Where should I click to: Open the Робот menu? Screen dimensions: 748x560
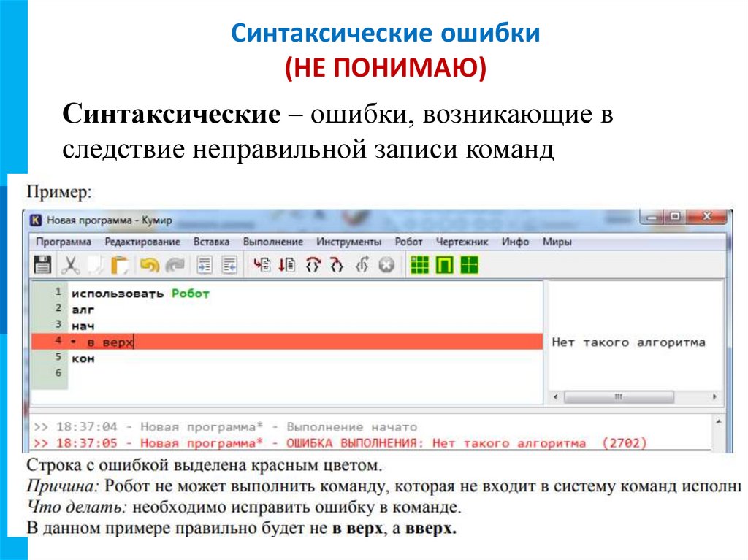click(x=407, y=241)
